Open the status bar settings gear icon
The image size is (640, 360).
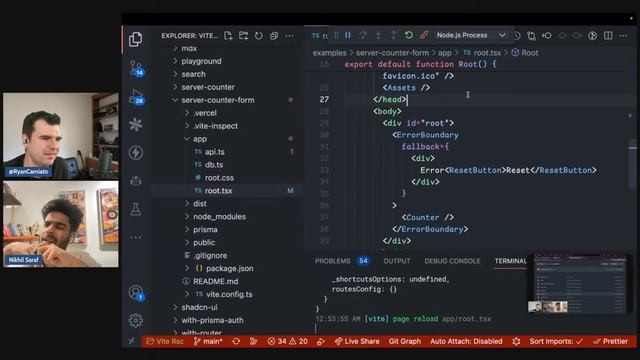(516, 341)
